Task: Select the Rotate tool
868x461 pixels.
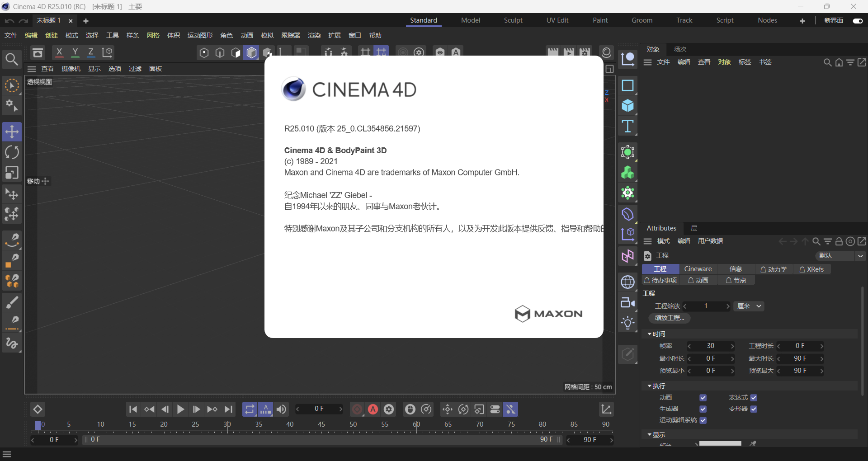Action: pos(12,152)
